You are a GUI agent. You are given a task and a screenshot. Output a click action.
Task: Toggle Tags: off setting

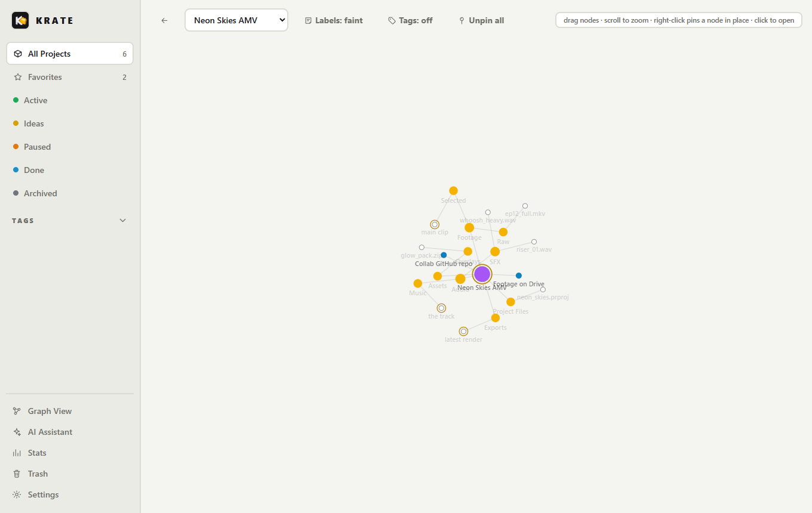[410, 20]
